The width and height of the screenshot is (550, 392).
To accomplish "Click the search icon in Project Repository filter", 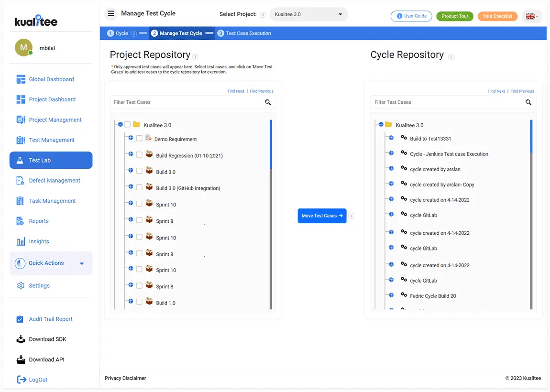I will (268, 102).
